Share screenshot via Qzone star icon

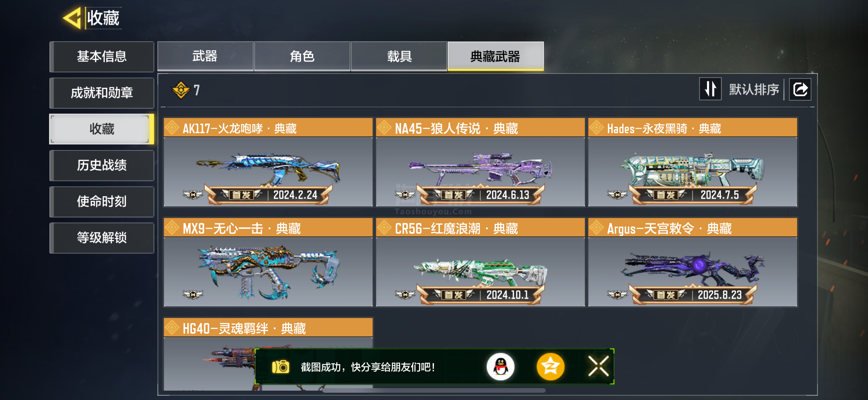[551, 367]
